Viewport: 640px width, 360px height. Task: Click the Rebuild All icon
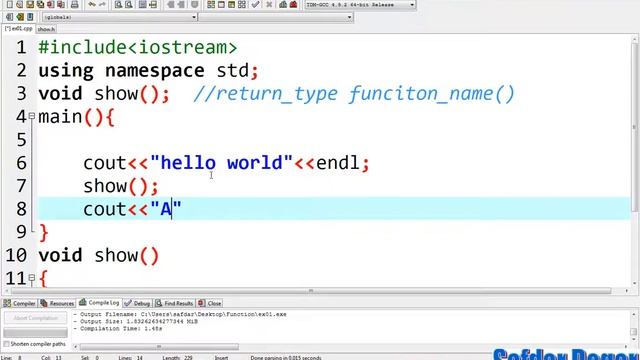coord(242,4)
